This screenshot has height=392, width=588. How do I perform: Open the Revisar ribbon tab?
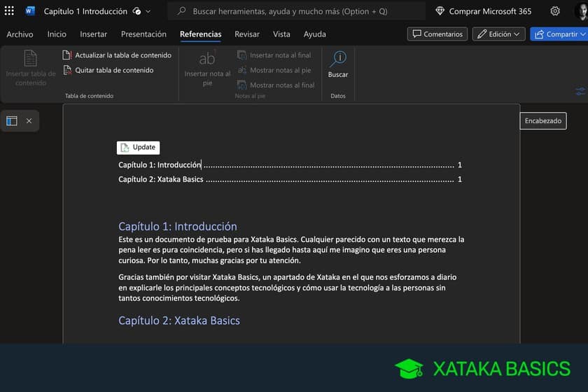(x=247, y=34)
